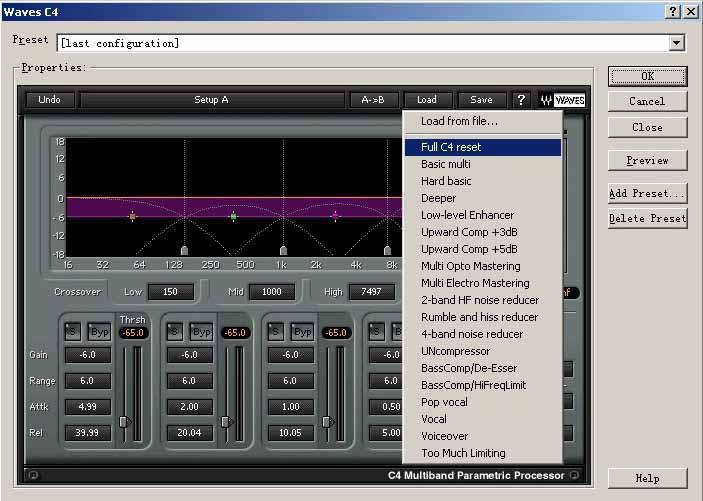Expand the Preset dropdown list
This screenshot has height=501, width=703.
point(677,43)
